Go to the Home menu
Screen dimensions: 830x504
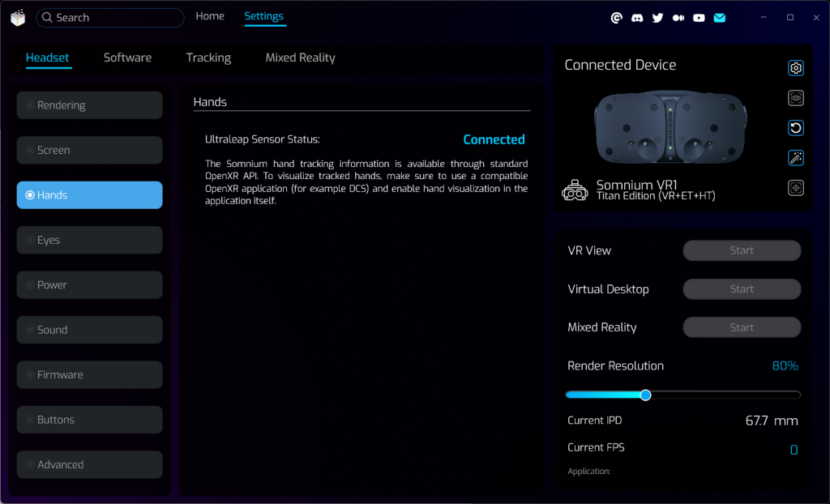[210, 16]
